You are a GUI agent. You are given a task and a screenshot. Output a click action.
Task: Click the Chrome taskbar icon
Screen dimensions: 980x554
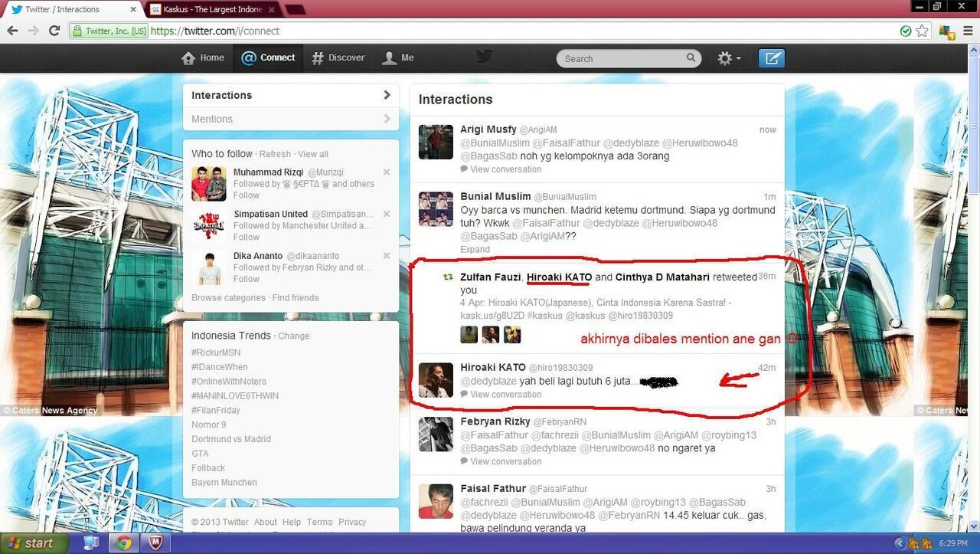[124, 543]
